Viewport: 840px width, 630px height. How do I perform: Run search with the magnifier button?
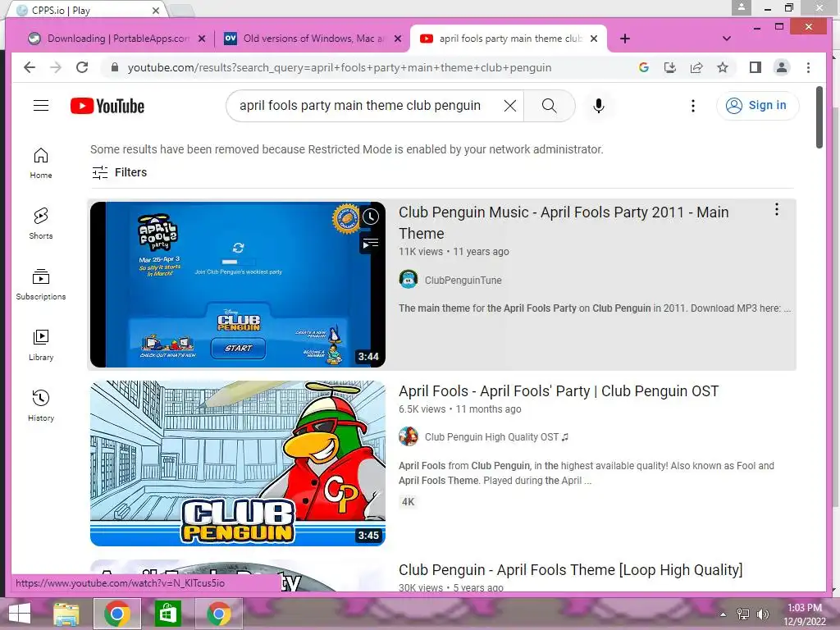pyautogui.click(x=549, y=106)
